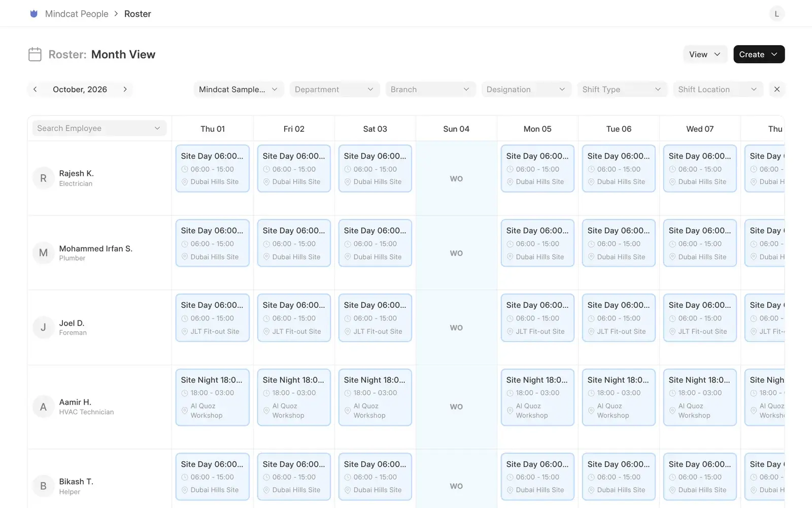Screen dimensions: 812x508
Task: Go to previous month arrow
Action: pyautogui.click(x=35, y=89)
